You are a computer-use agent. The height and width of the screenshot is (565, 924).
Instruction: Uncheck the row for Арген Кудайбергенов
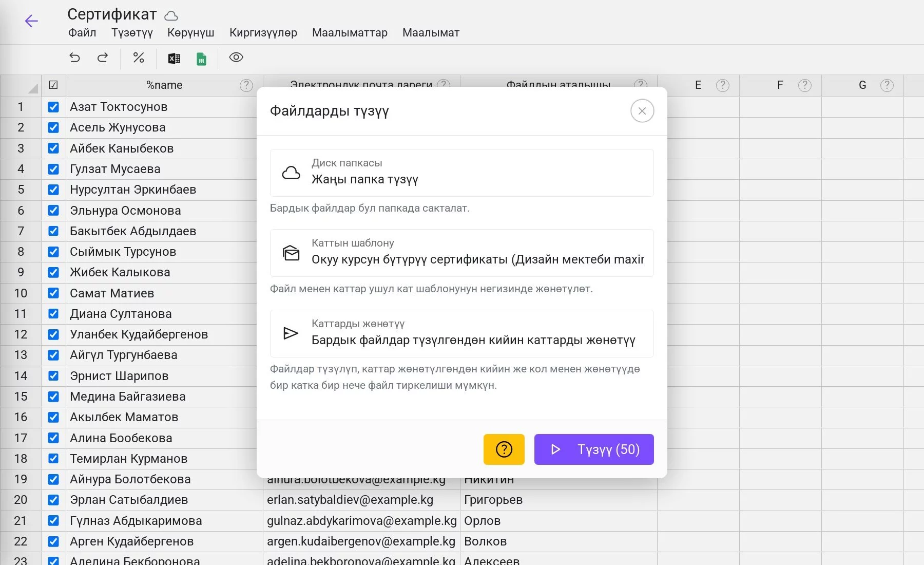[x=53, y=541]
